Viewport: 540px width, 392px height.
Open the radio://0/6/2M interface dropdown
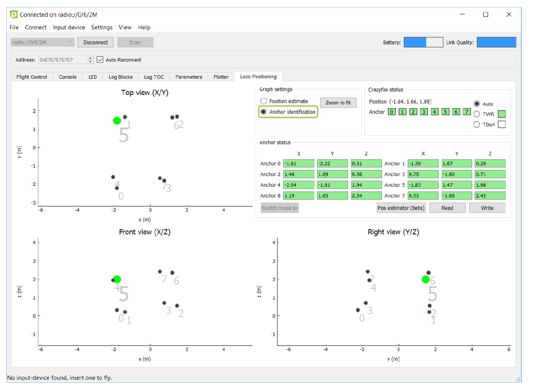point(43,42)
